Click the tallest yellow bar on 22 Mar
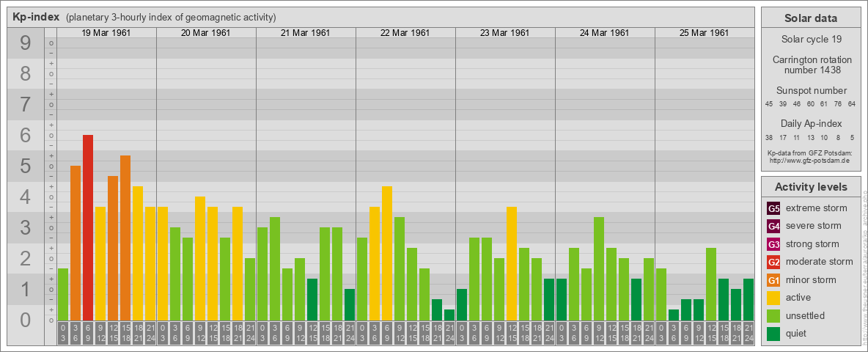Image resolution: width=868 pixels, height=352 pixels. tap(387, 254)
